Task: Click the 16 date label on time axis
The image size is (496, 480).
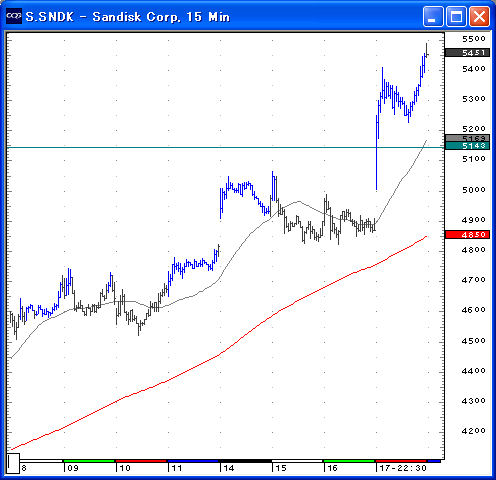Action: [x=332, y=468]
